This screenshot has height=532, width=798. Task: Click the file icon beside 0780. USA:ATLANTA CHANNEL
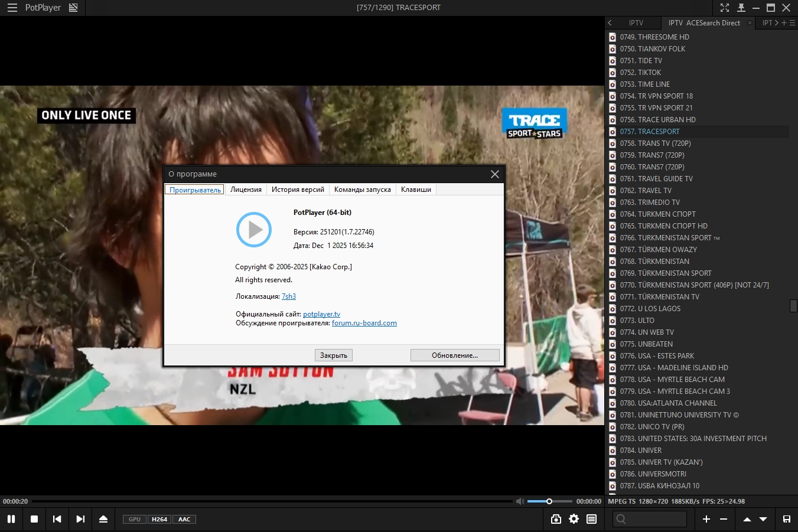click(x=613, y=403)
